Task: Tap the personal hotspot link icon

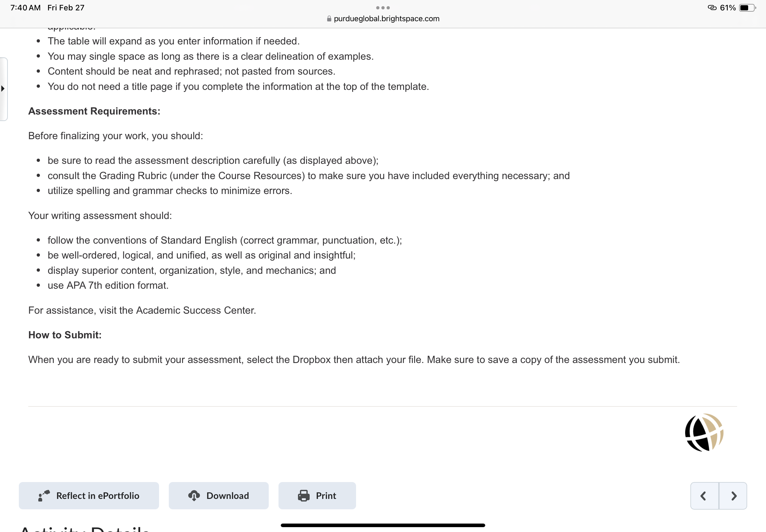Action: tap(712, 8)
